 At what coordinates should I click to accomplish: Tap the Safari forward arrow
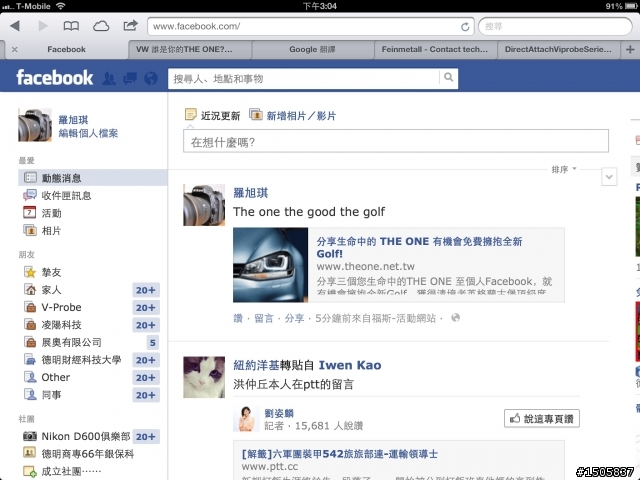pyautogui.click(x=43, y=26)
